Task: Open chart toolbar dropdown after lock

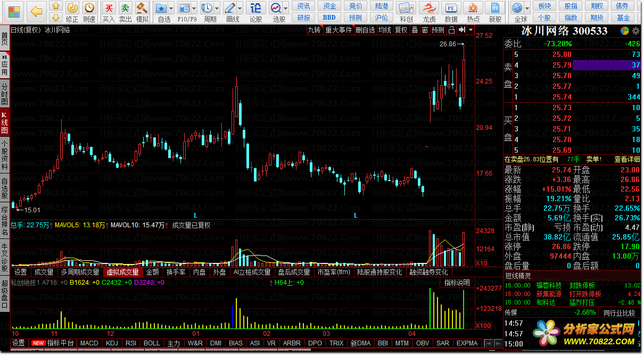Action: (x=470, y=30)
